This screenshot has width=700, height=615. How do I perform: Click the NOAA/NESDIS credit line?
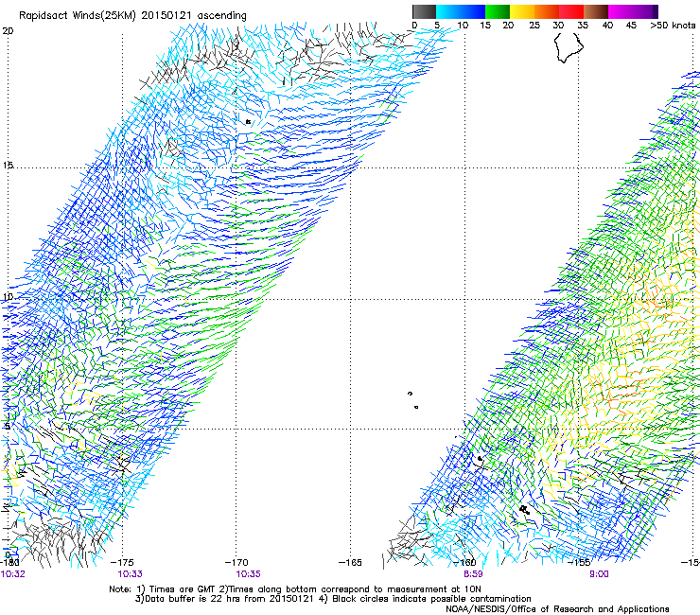tap(557, 609)
